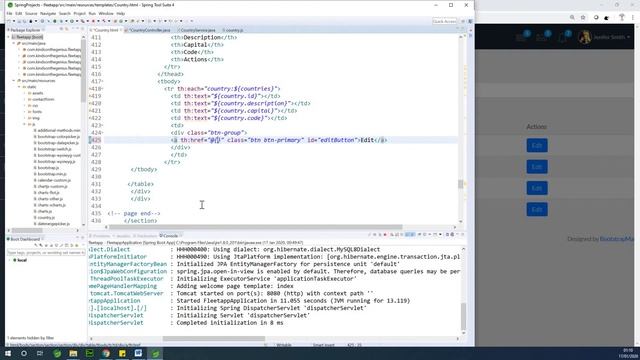
Task: Click line 425 anchor tag code
Action: (x=279, y=140)
